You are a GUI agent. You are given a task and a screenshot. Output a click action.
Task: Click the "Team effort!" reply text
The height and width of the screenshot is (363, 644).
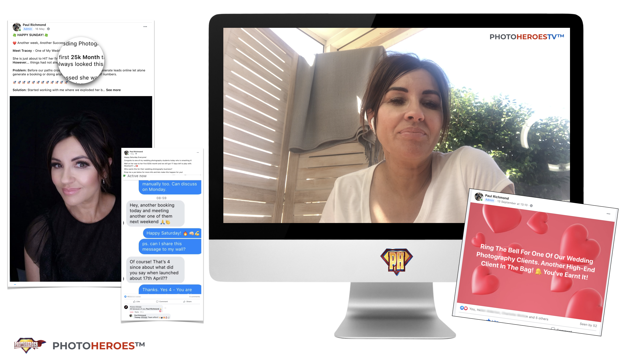[x=153, y=317]
